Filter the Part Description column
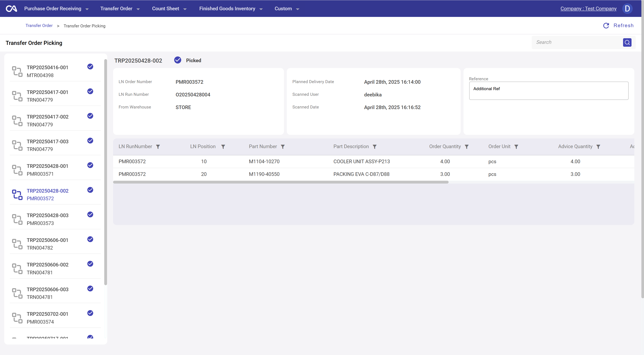This screenshot has height=355, width=644. tap(375, 147)
